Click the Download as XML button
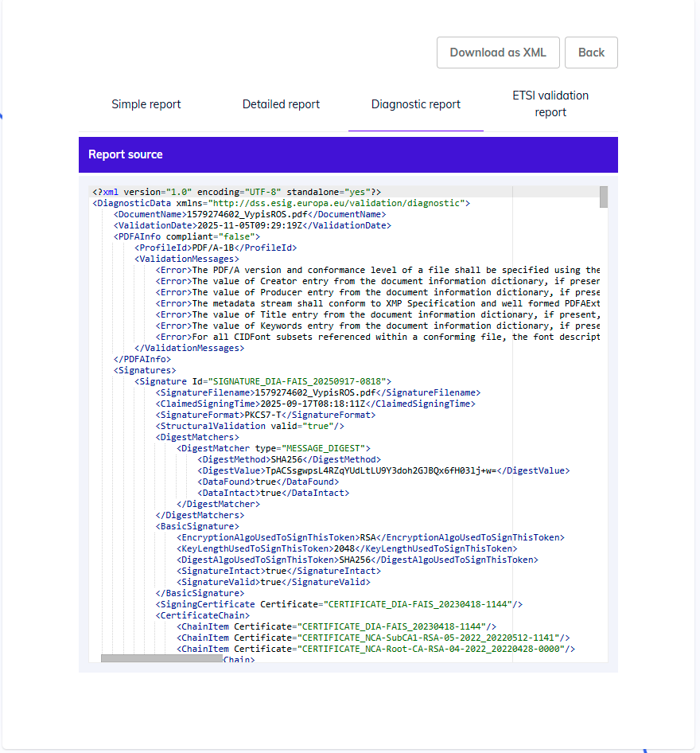 pyautogui.click(x=498, y=53)
